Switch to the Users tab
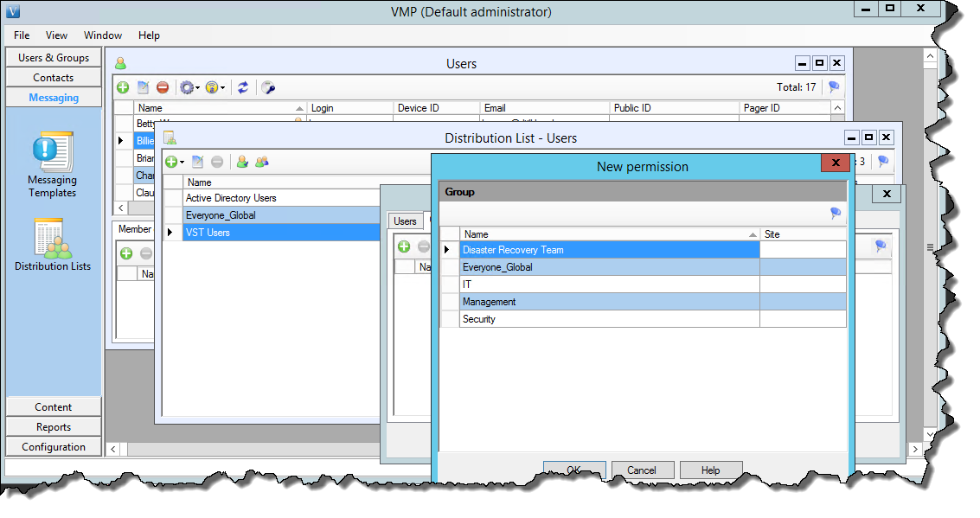This screenshot has width=980, height=518. 405,221
